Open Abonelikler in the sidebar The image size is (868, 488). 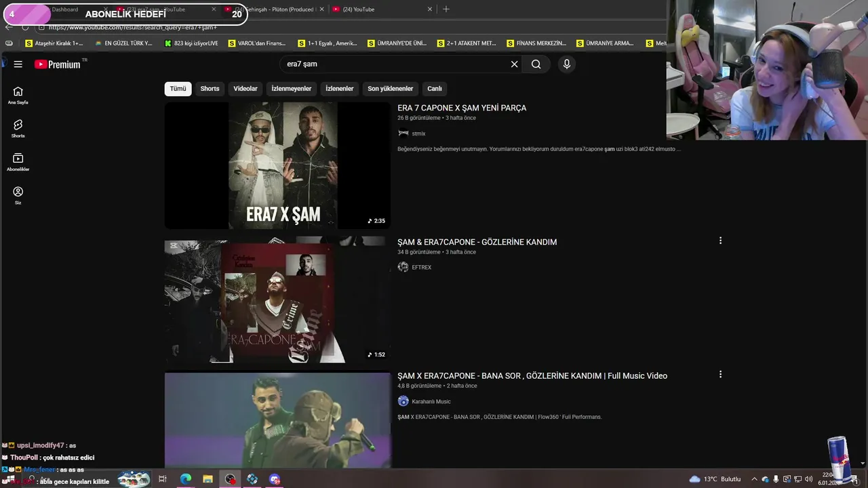[x=18, y=163]
